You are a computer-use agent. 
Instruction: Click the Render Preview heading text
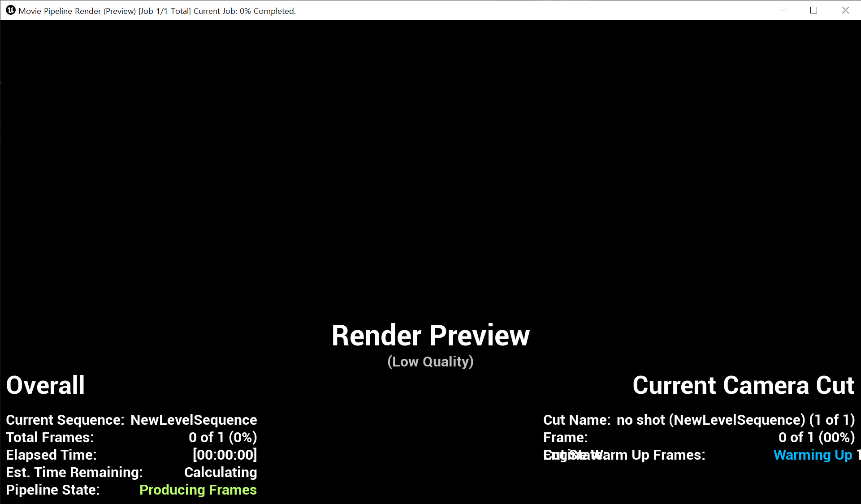click(430, 336)
